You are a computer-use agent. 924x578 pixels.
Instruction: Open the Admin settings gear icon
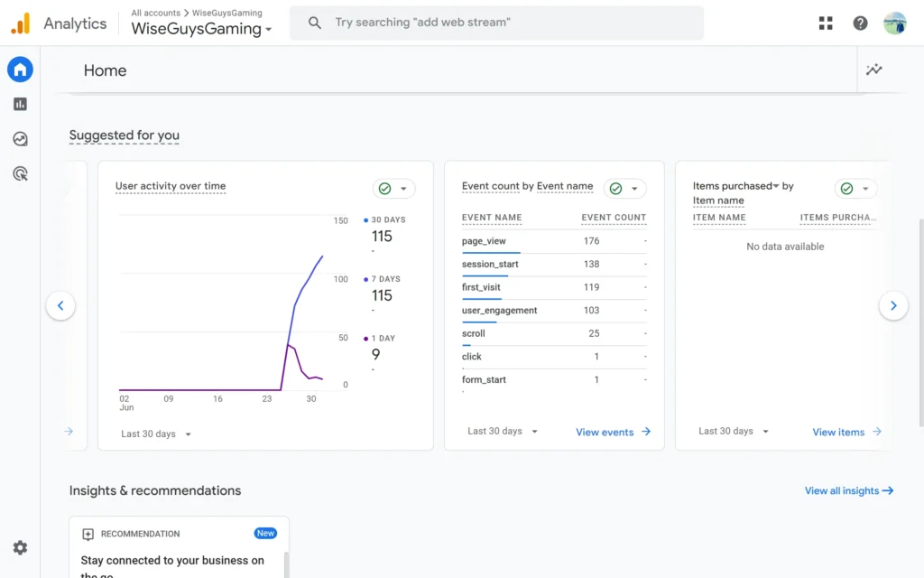pyautogui.click(x=20, y=547)
